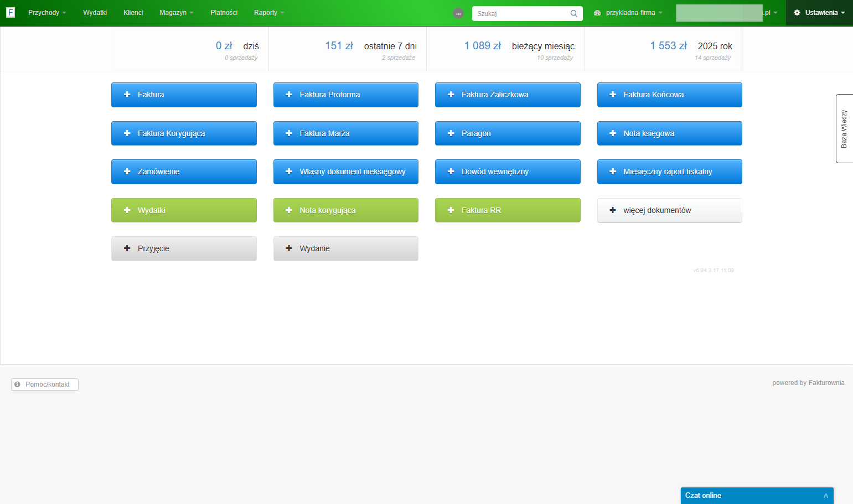The image size is (853, 504).
Task: Create a new Faktura Zaliczkowa
Action: pos(508,95)
